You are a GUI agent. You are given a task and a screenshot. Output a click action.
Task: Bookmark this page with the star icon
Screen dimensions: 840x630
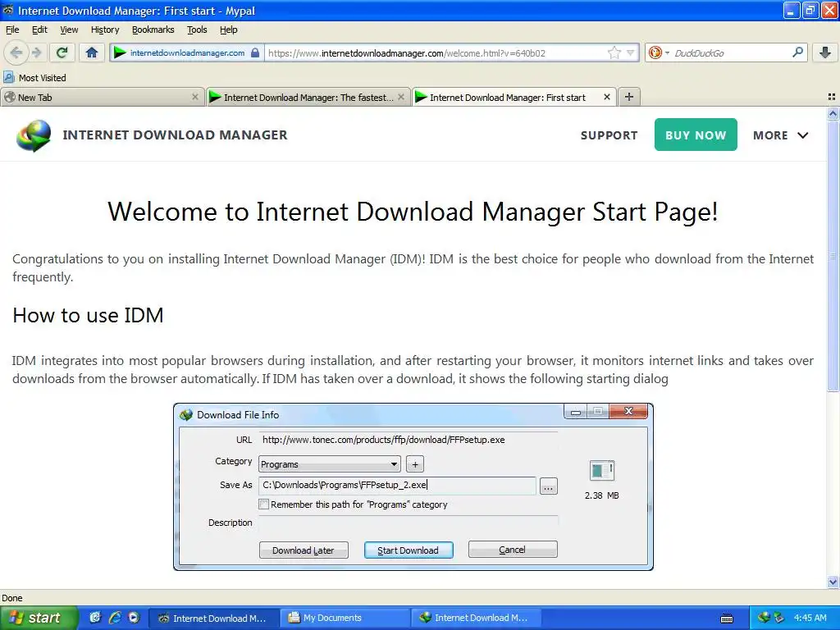tap(614, 52)
